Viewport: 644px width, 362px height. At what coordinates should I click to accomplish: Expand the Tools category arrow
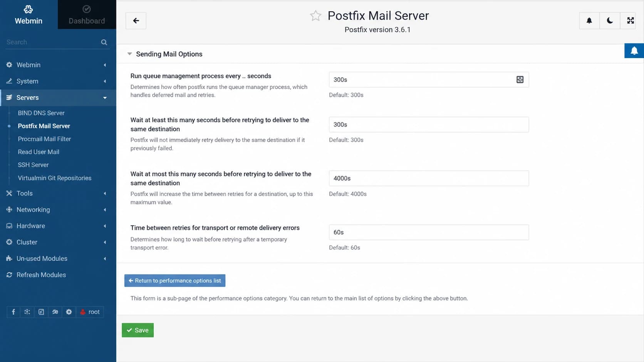pyautogui.click(x=105, y=194)
